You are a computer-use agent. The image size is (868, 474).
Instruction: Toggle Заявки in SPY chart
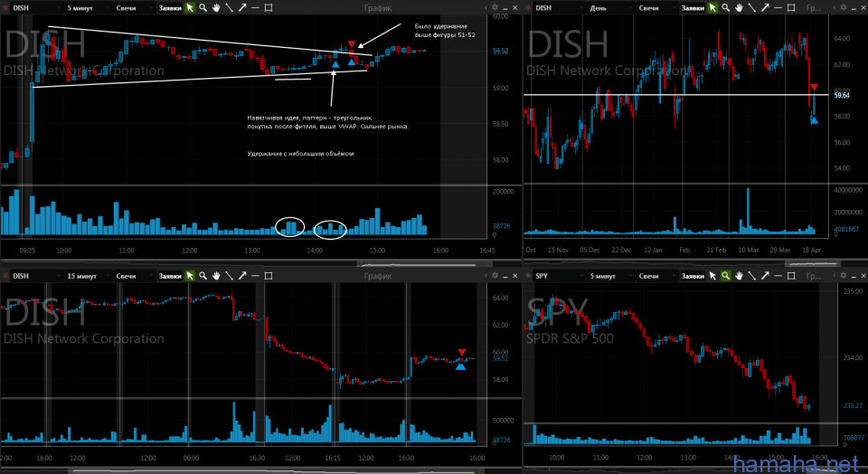(x=692, y=276)
